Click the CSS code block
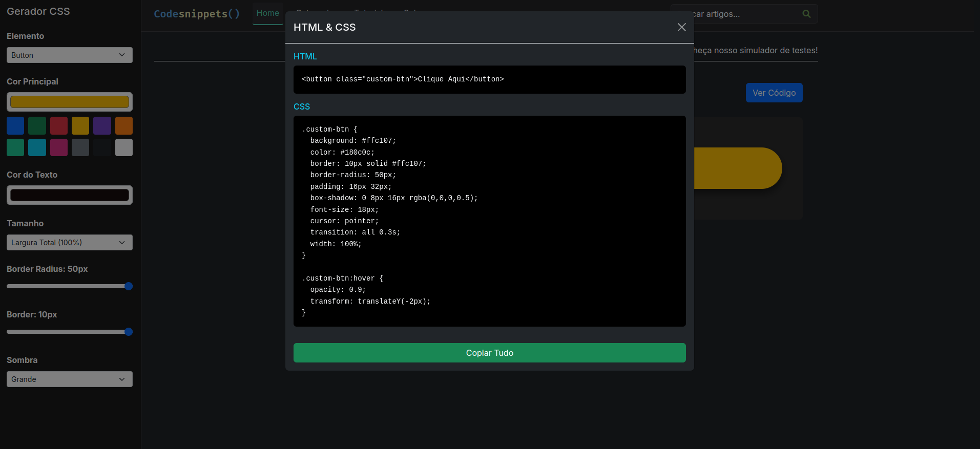The width and height of the screenshot is (980, 449). pyautogui.click(x=489, y=221)
